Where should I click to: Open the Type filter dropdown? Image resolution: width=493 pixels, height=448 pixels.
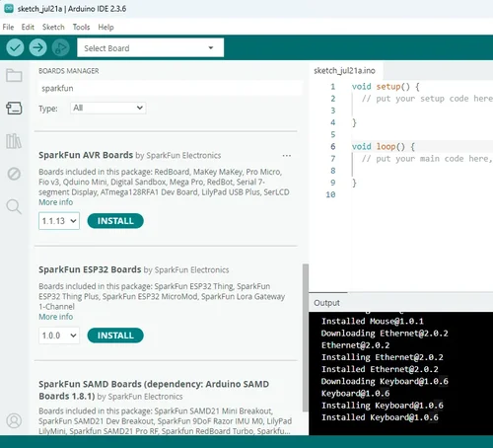coord(108,108)
